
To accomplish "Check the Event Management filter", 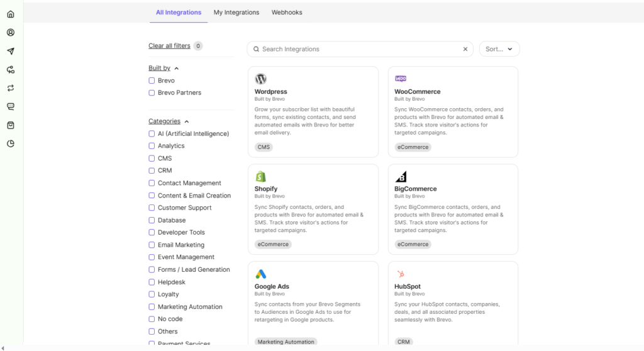I will (x=152, y=257).
